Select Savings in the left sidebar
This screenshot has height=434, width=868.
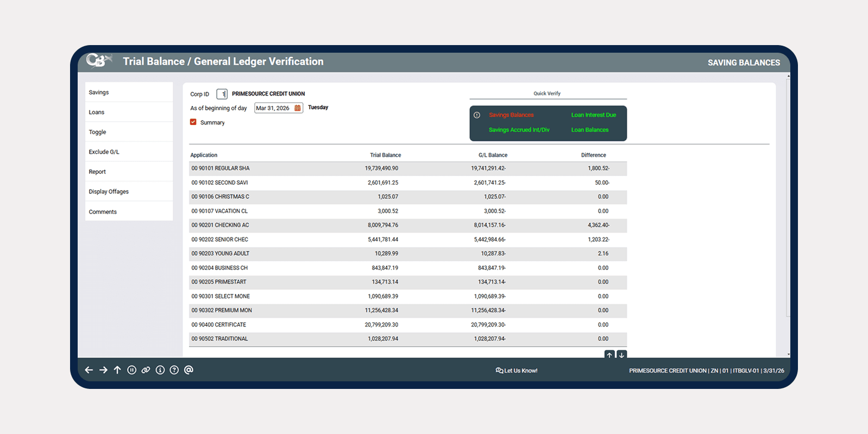[129, 92]
